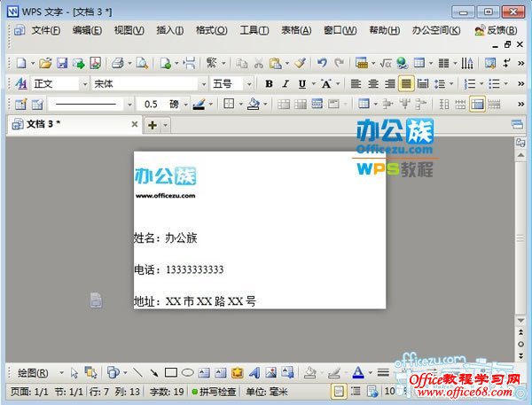Click the border pen color button
This screenshot has width=532, height=405.
click(x=199, y=105)
